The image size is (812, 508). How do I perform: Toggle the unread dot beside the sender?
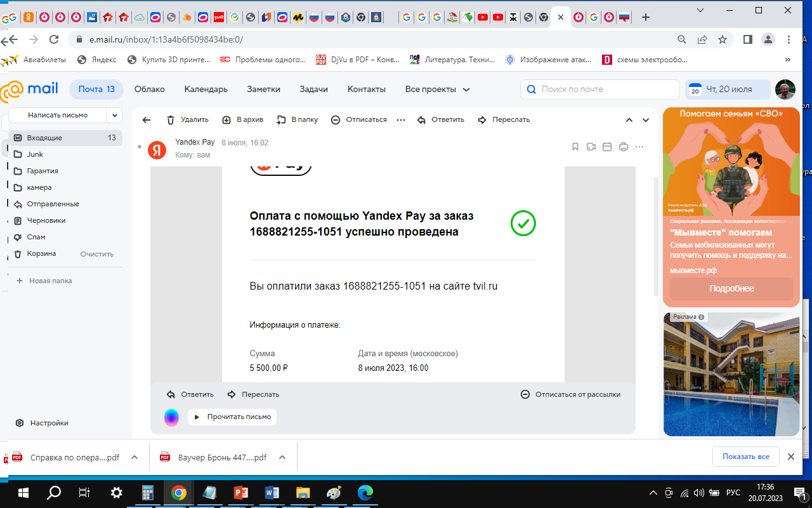pyautogui.click(x=140, y=147)
